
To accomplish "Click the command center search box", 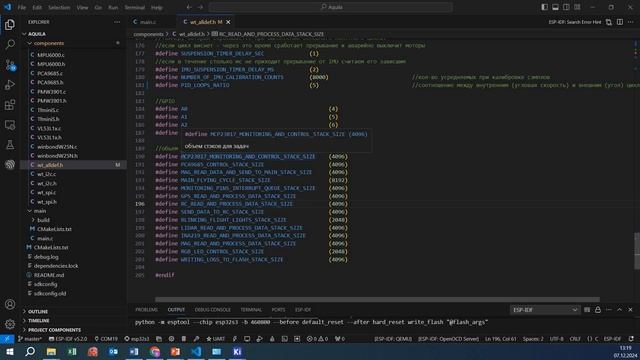I will (x=331, y=7).
